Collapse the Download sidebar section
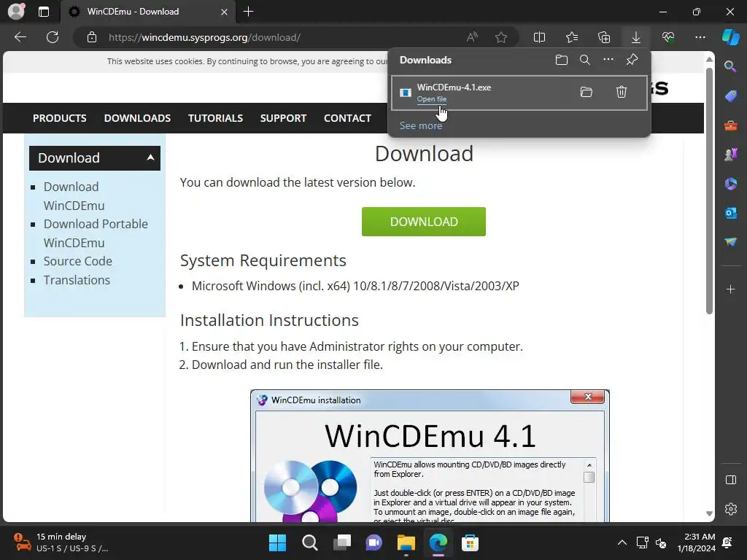747x560 pixels. (x=95, y=158)
